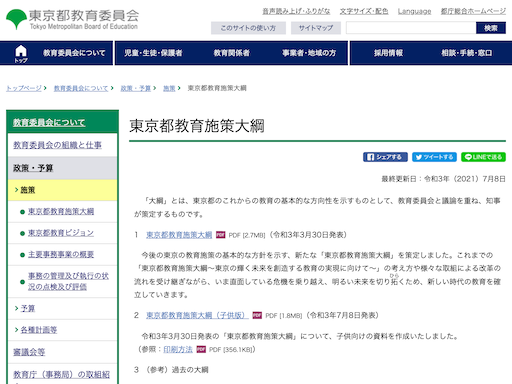Screen dimensions: 512x384
Task: Focus the site search input field
Action: (411, 28)
